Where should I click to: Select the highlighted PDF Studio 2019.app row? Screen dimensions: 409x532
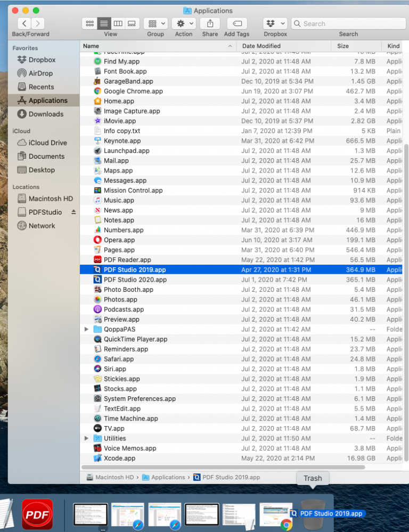pyautogui.click(x=241, y=270)
